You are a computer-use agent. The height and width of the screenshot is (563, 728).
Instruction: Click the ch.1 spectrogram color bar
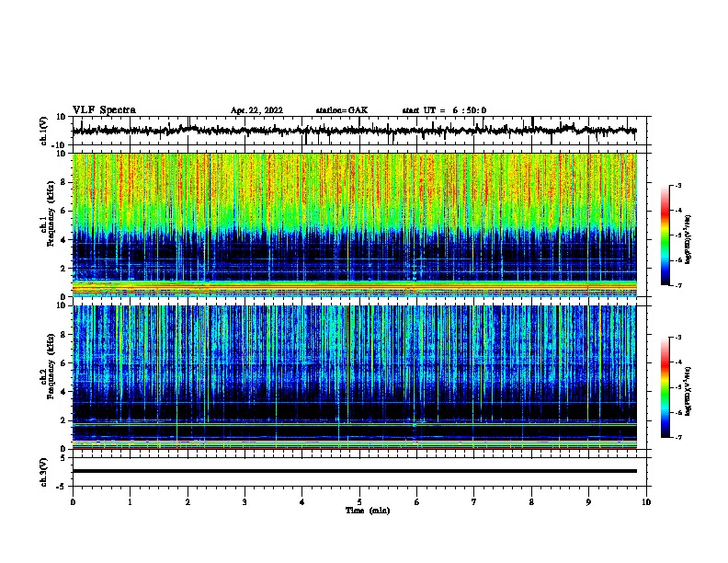665,236
